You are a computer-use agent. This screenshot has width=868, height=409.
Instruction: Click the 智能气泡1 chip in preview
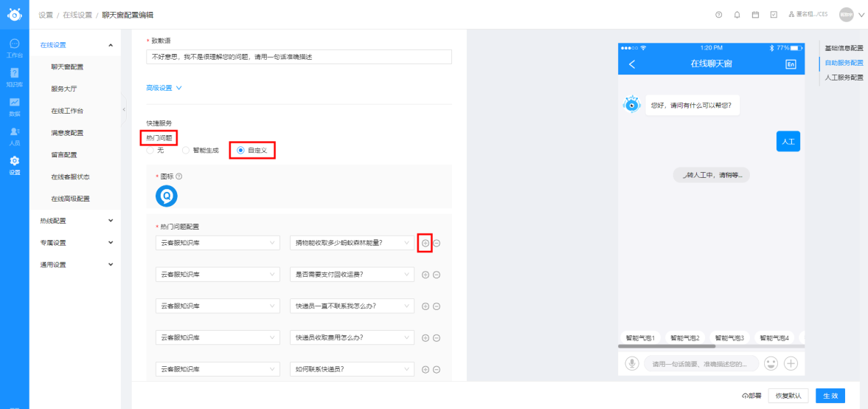640,337
